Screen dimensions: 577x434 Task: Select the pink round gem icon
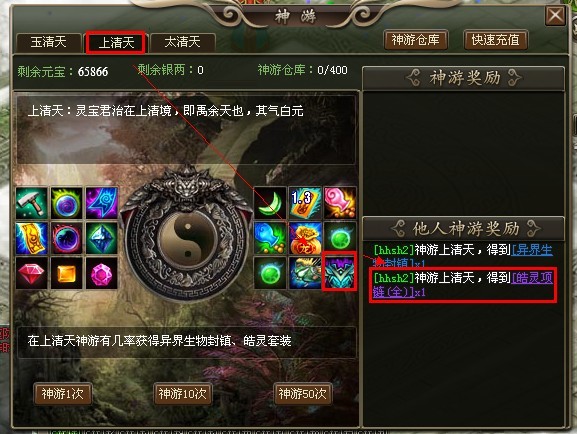click(x=102, y=273)
